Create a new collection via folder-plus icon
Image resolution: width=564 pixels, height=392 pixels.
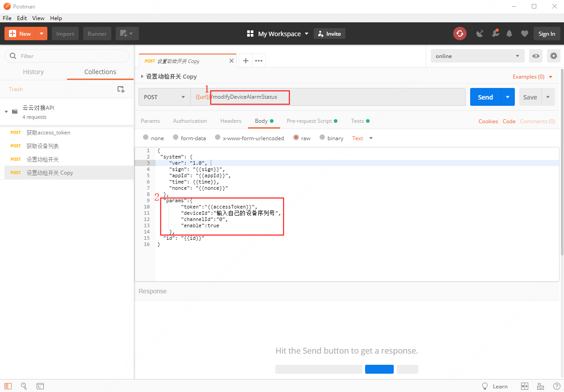point(121,89)
